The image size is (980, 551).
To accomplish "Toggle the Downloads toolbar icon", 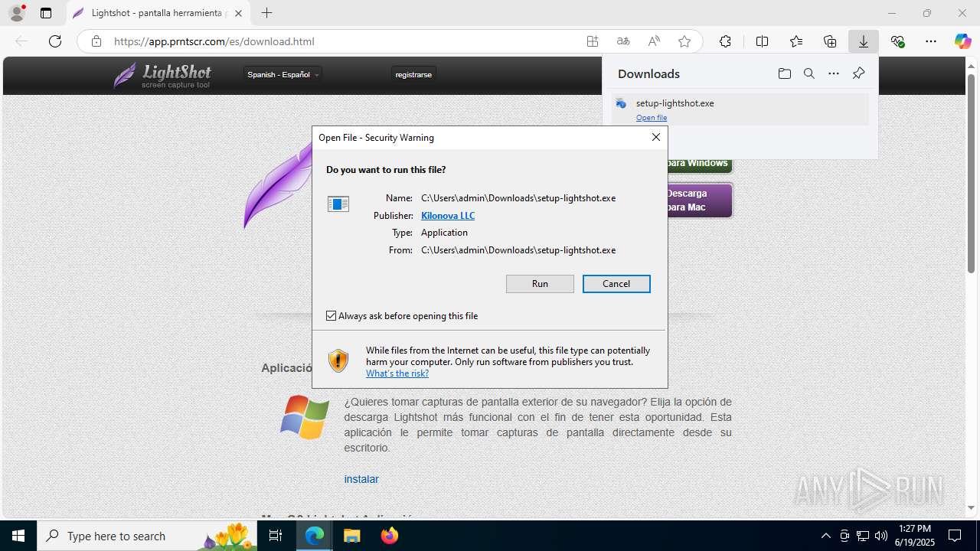I will point(864,41).
